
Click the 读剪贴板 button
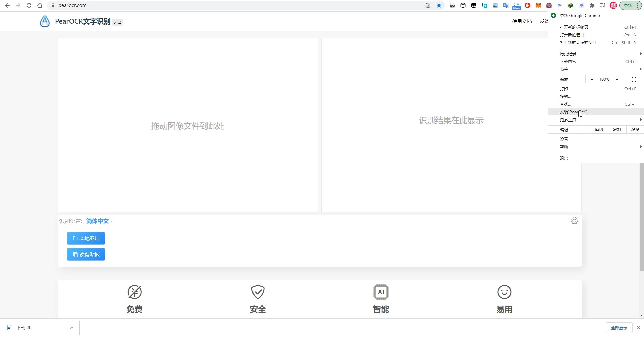point(86,254)
